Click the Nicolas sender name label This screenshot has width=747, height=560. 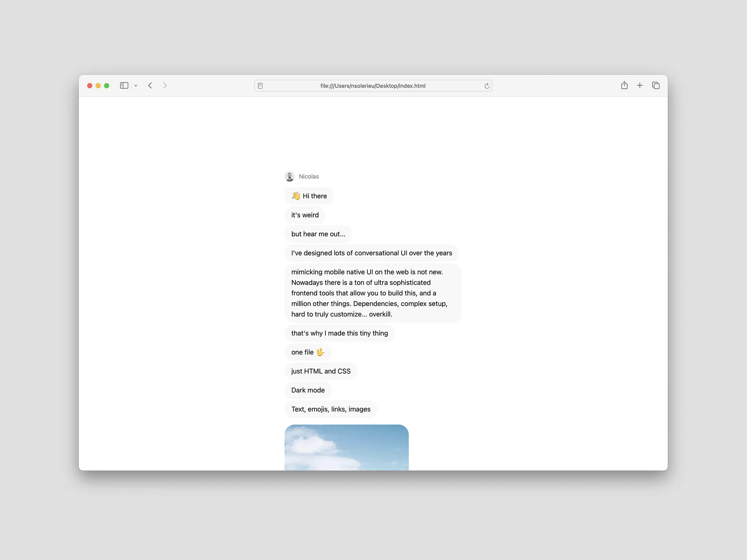point(309,176)
